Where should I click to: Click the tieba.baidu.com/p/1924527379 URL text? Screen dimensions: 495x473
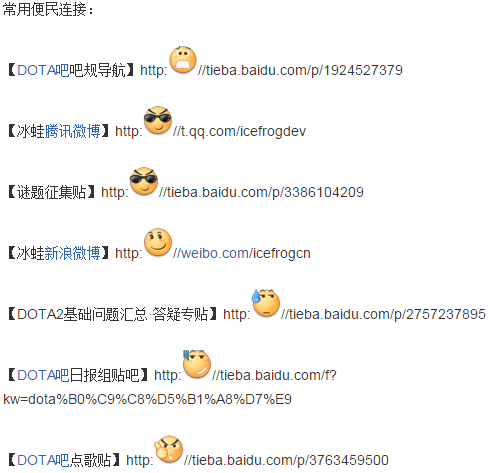(300, 71)
